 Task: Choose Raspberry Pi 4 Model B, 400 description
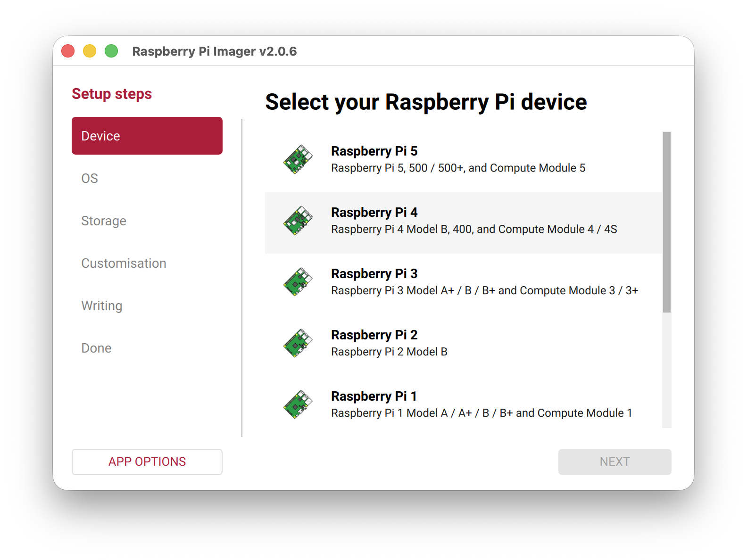point(473,230)
